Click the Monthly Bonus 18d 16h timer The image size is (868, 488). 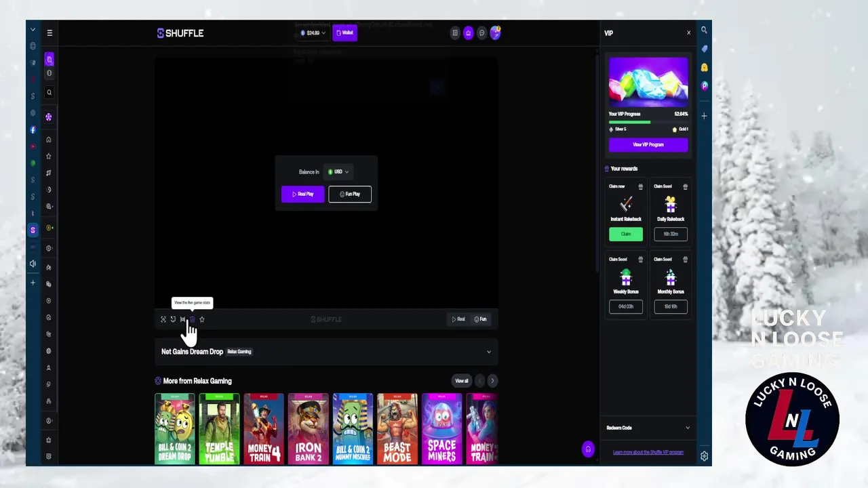click(671, 306)
